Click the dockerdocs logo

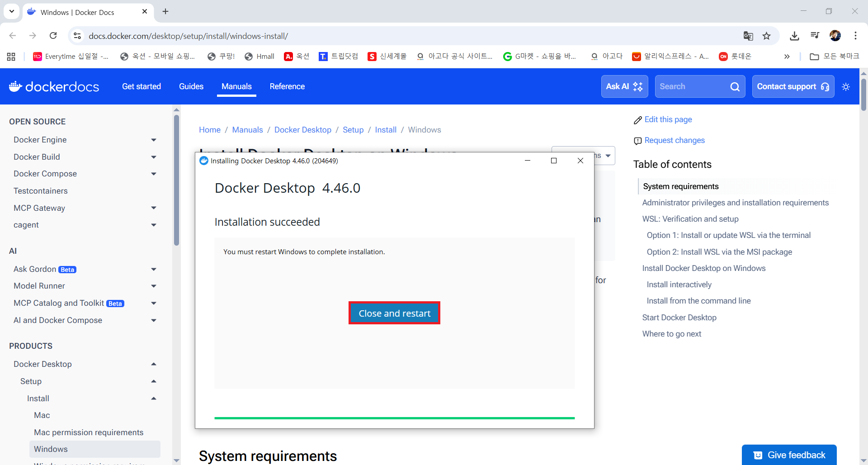click(x=54, y=86)
